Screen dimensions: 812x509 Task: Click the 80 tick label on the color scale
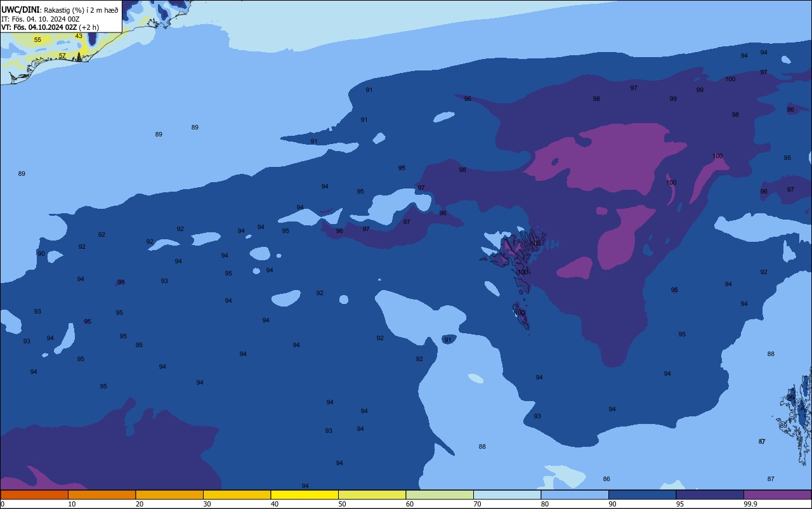(x=544, y=504)
